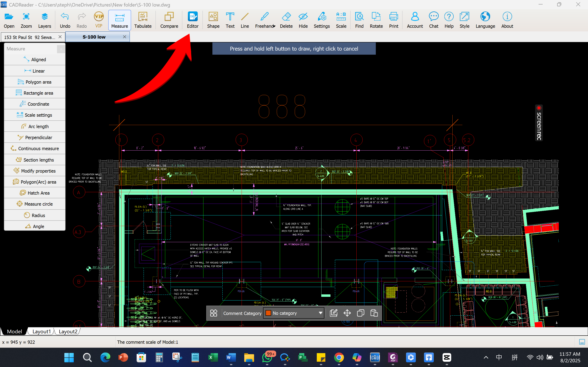Click the copy comment icon
Viewport: 588px width, 367px height.
pos(360,313)
